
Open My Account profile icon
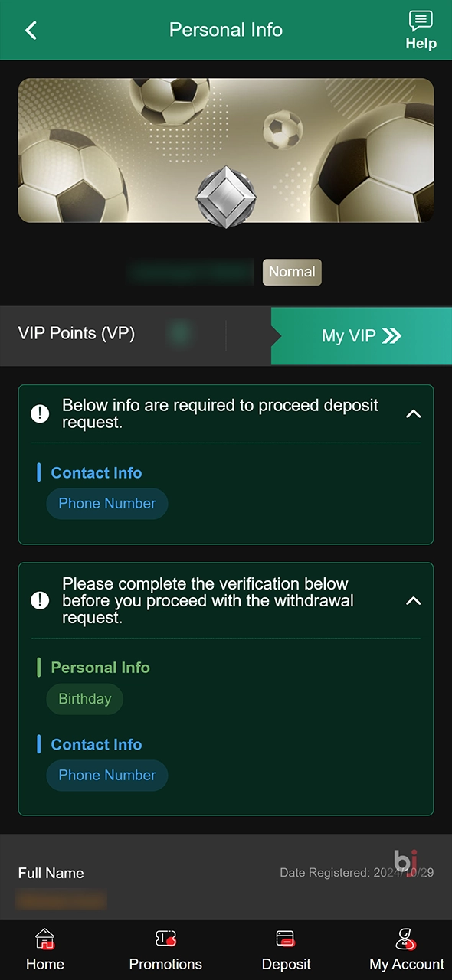tap(405, 938)
